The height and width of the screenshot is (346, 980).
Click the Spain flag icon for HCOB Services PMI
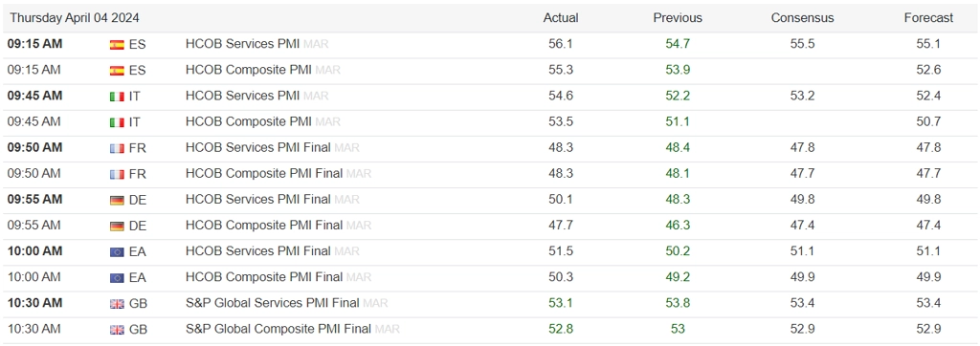pyautogui.click(x=116, y=44)
